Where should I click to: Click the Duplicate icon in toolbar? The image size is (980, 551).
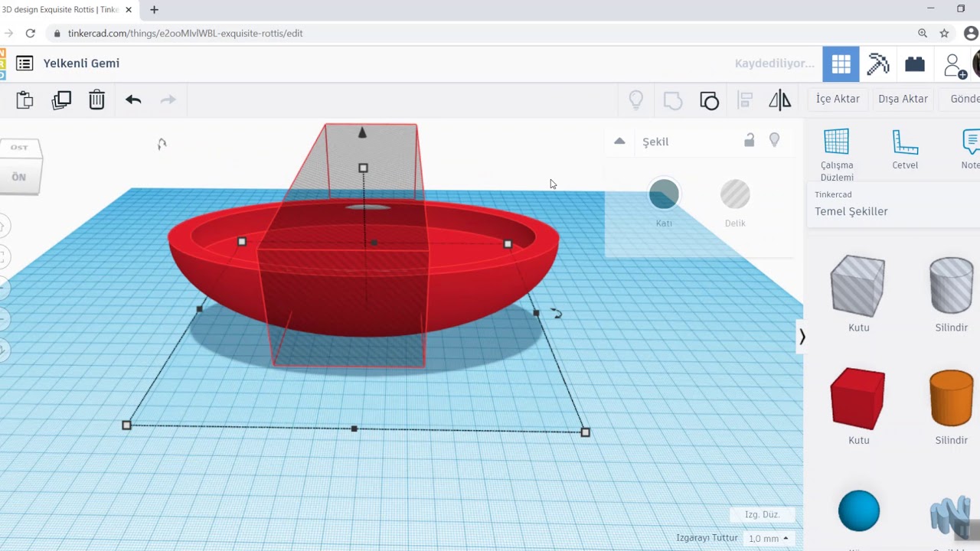[61, 99]
